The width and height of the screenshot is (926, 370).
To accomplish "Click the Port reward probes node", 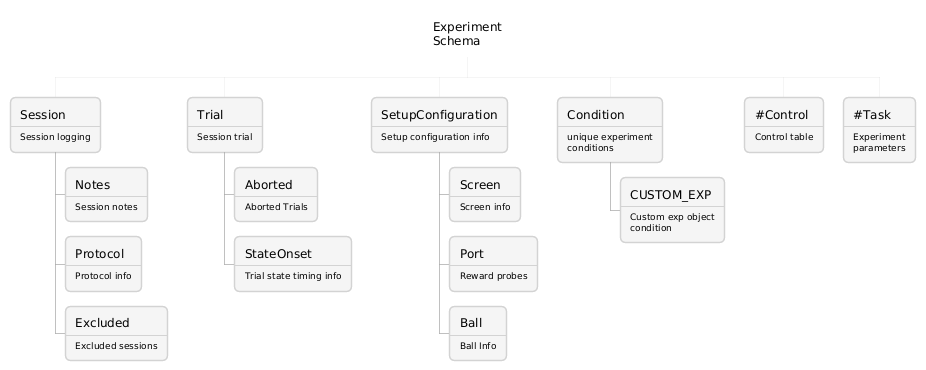I will pos(493,264).
